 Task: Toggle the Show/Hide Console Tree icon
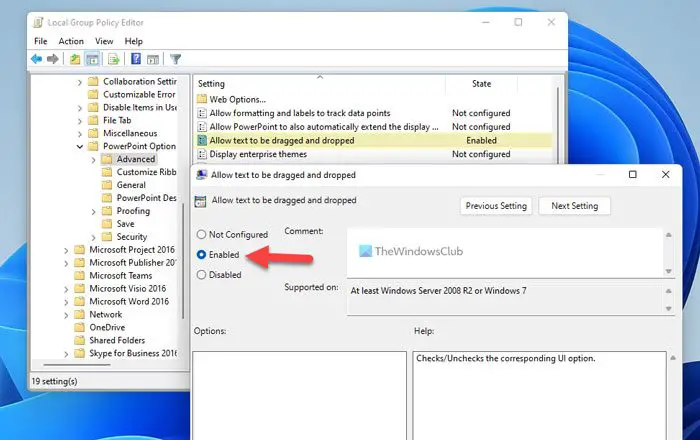pyautogui.click(x=92, y=59)
